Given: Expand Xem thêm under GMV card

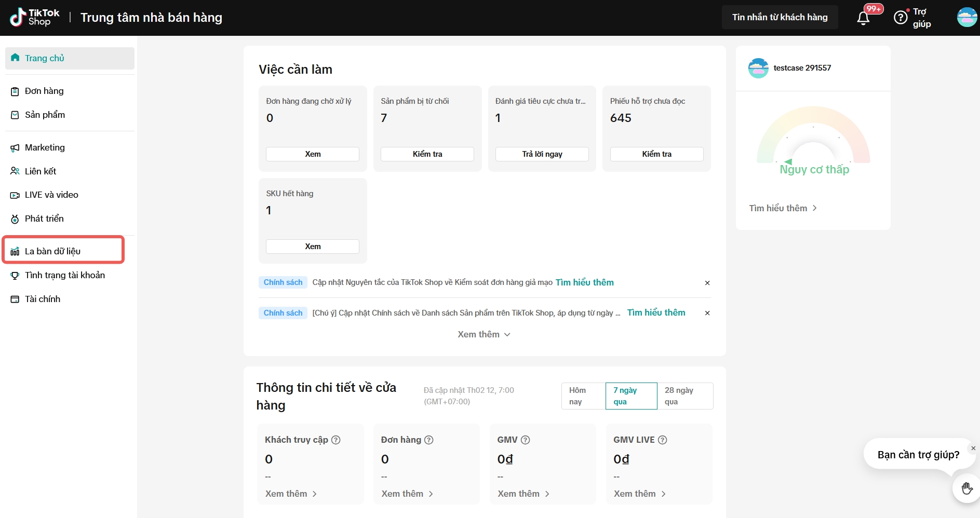Looking at the screenshot, I should pos(523,494).
